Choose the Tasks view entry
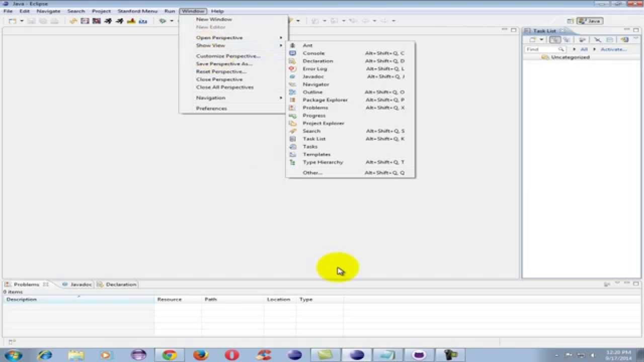The image size is (644, 362). point(350,147)
